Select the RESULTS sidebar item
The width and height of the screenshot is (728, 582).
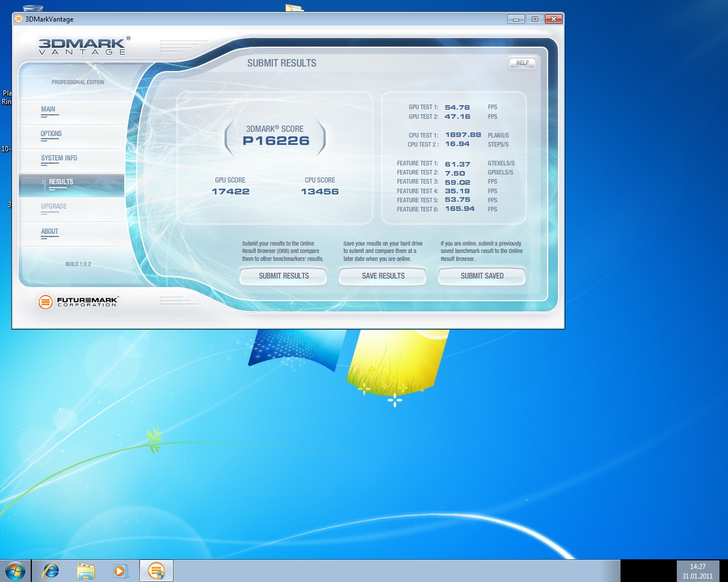pos(72,185)
